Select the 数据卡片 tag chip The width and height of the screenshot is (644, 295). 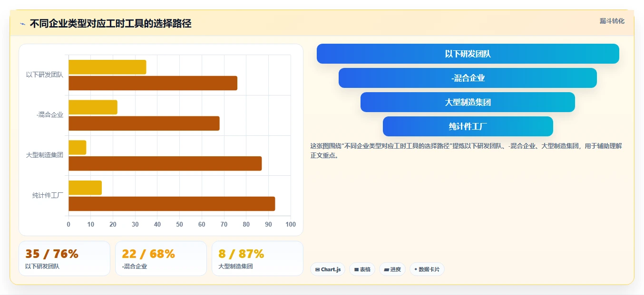tap(427, 269)
